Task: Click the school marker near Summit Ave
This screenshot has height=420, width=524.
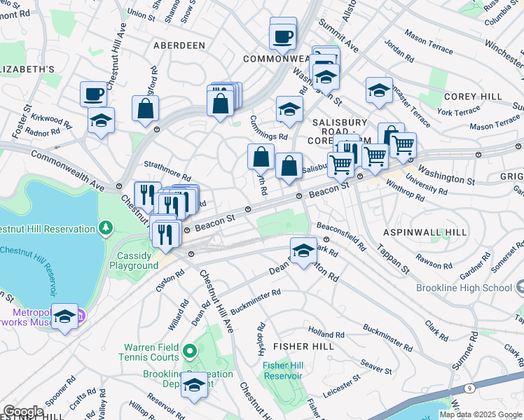Action: pyautogui.click(x=326, y=79)
